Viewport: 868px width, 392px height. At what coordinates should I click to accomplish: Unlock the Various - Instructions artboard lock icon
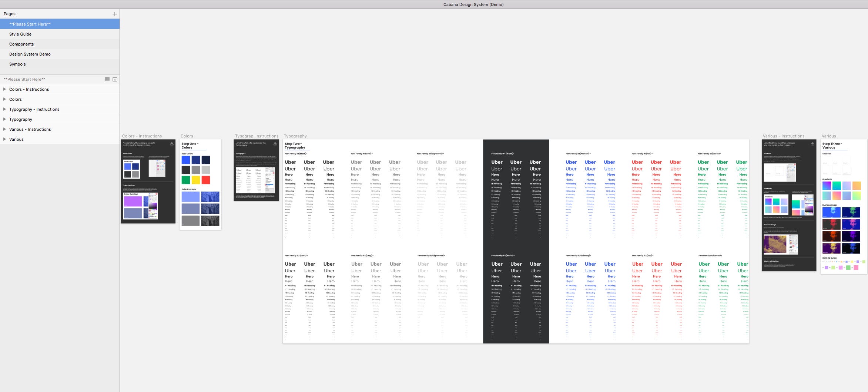[812, 144]
